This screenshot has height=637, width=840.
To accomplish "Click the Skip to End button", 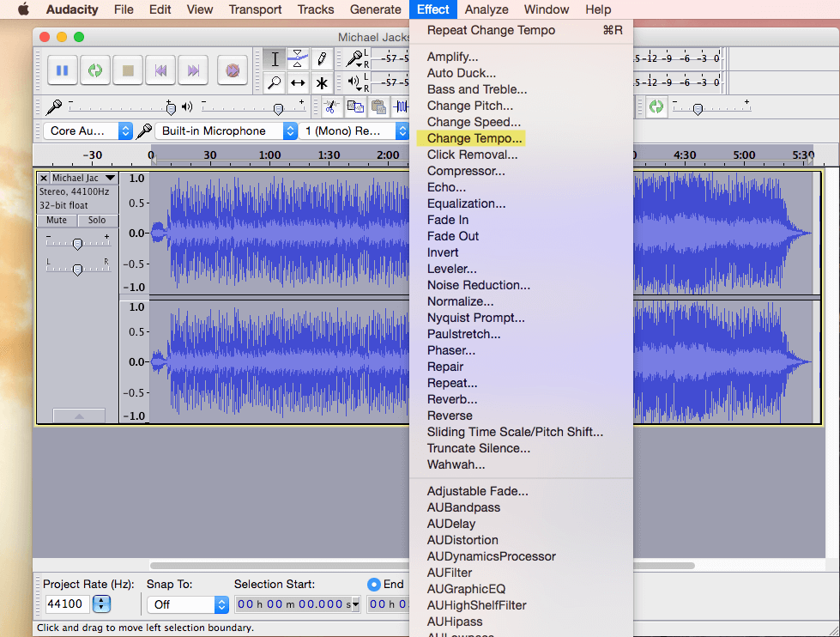I will coord(194,70).
